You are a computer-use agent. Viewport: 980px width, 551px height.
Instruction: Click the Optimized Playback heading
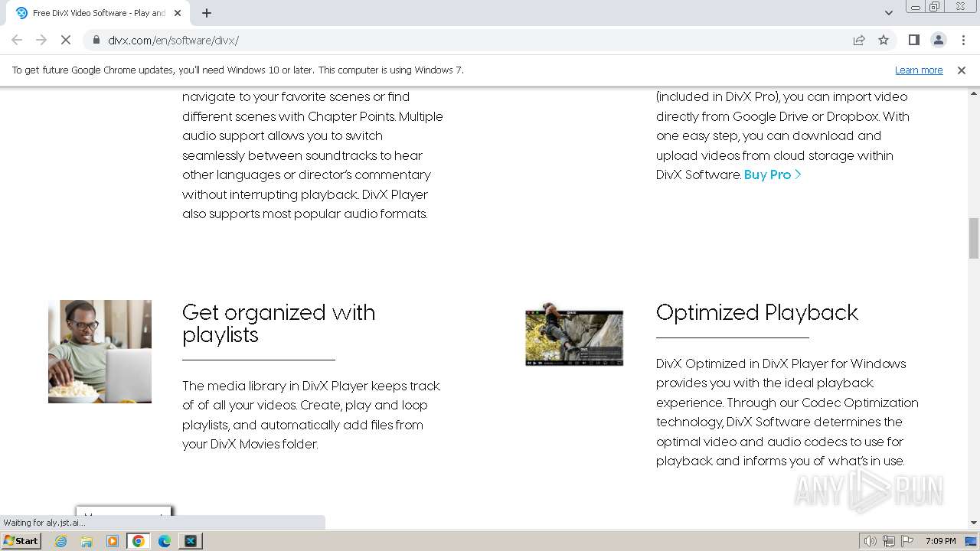point(756,312)
